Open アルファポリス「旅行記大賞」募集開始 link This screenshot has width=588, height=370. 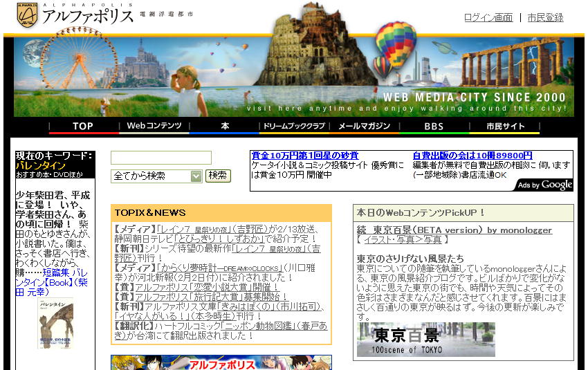click(x=211, y=297)
